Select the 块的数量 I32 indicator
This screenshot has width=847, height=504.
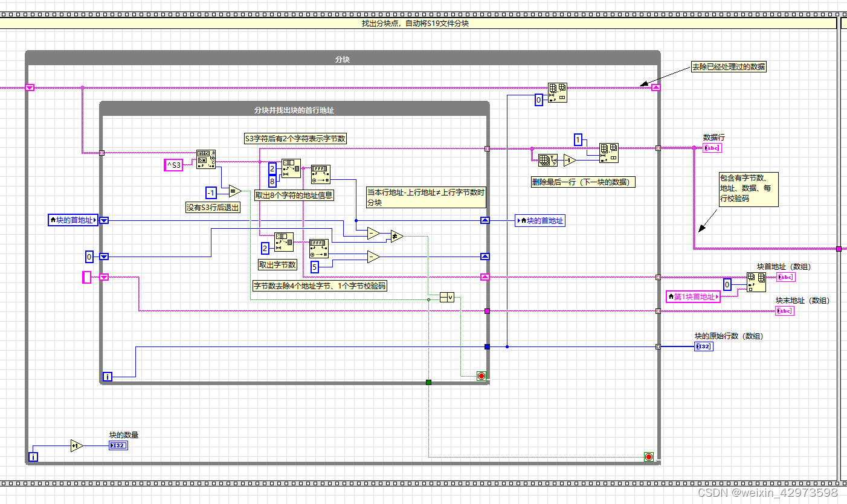pyautogui.click(x=118, y=445)
